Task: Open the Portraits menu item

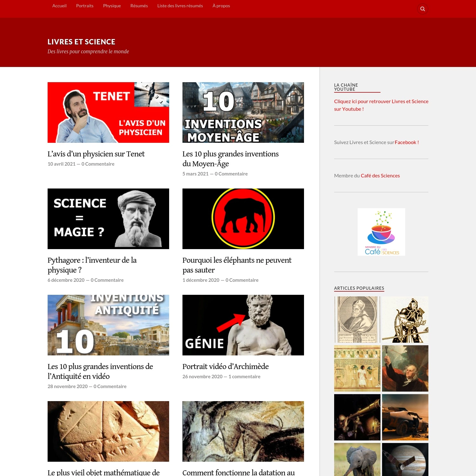Action: 85,6
